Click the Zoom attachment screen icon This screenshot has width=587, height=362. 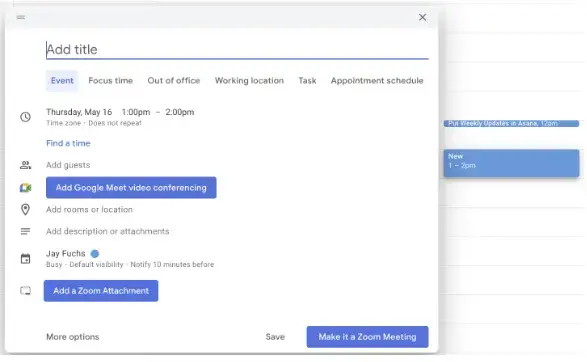click(25, 290)
